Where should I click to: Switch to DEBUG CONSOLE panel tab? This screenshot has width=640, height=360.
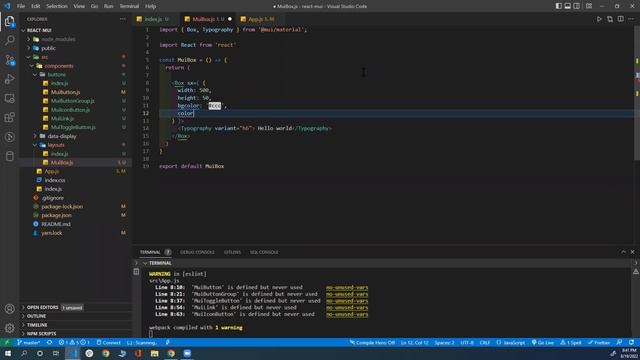197,252
